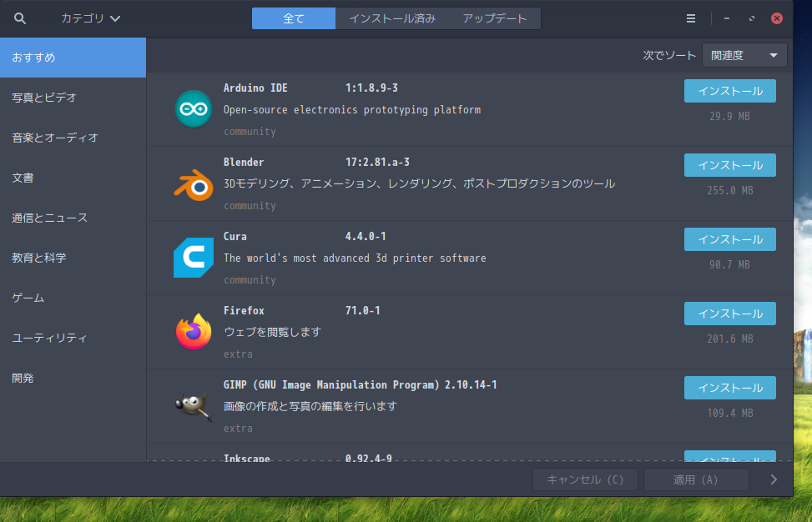This screenshot has height=522, width=812.
Task: Select the 通信とニュース category
Action: pyautogui.click(x=73, y=218)
